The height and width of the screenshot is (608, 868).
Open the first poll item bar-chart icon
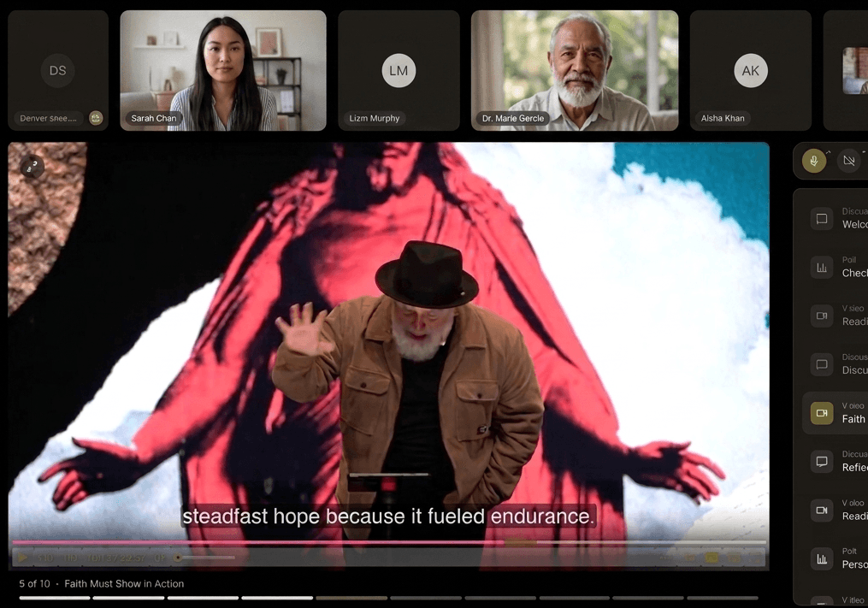tap(822, 268)
